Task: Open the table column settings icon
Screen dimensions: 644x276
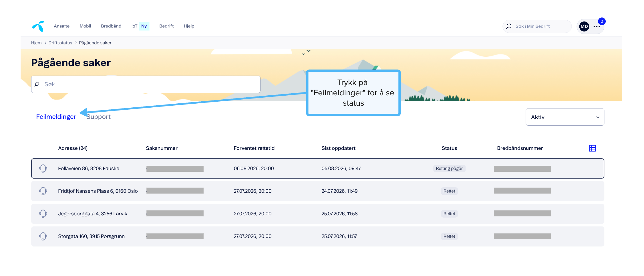Action: pyautogui.click(x=592, y=148)
